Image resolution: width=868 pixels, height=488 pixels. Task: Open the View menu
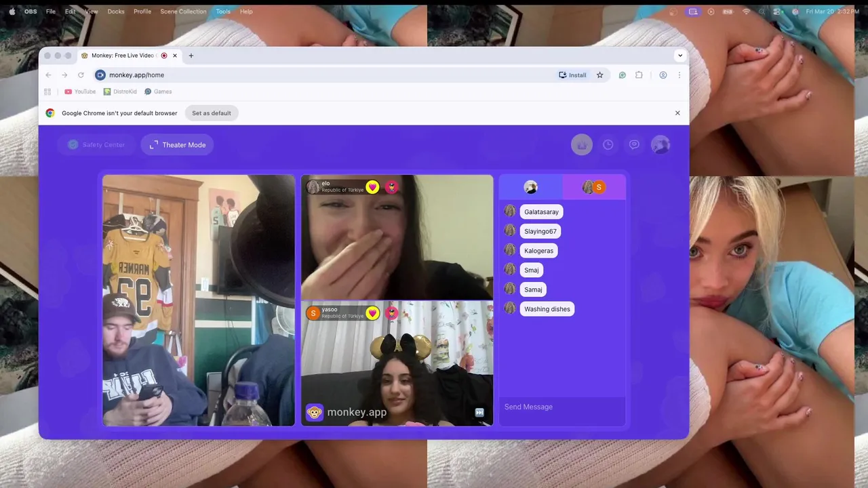pyautogui.click(x=92, y=12)
